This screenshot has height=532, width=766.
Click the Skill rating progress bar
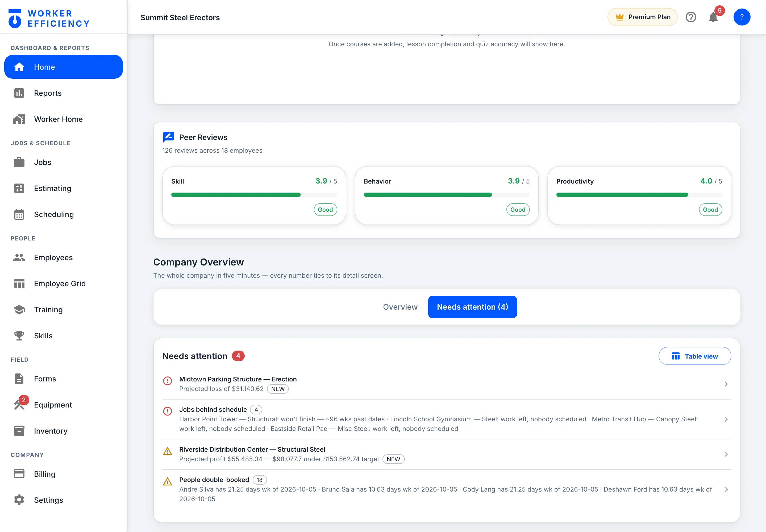254,195
